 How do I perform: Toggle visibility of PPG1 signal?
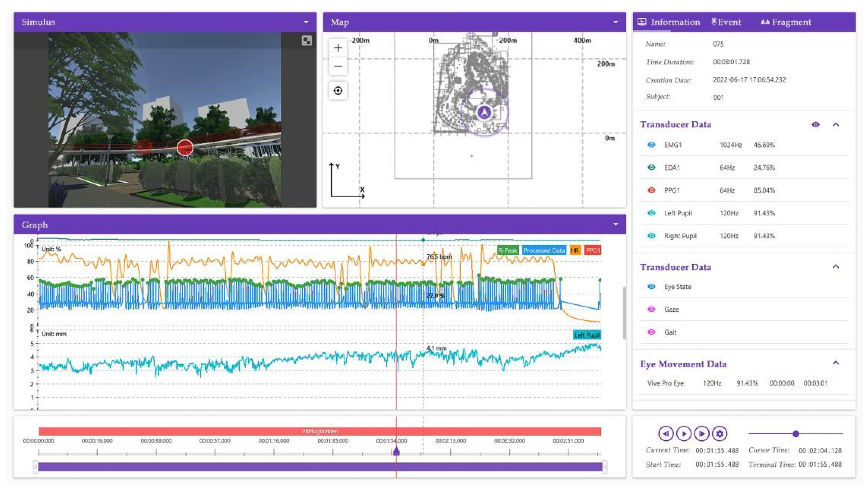point(651,190)
